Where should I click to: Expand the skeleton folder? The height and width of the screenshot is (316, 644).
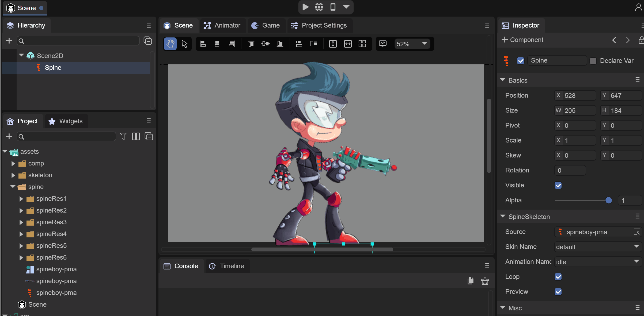pos(13,175)
